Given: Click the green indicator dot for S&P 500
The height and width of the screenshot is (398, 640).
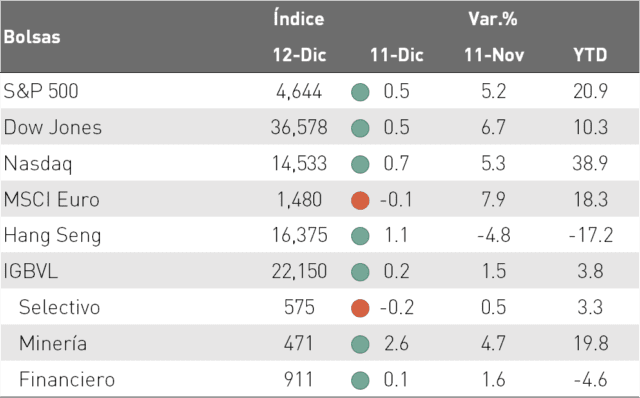Looking at the screenshot, I should (x=360, y=92).
